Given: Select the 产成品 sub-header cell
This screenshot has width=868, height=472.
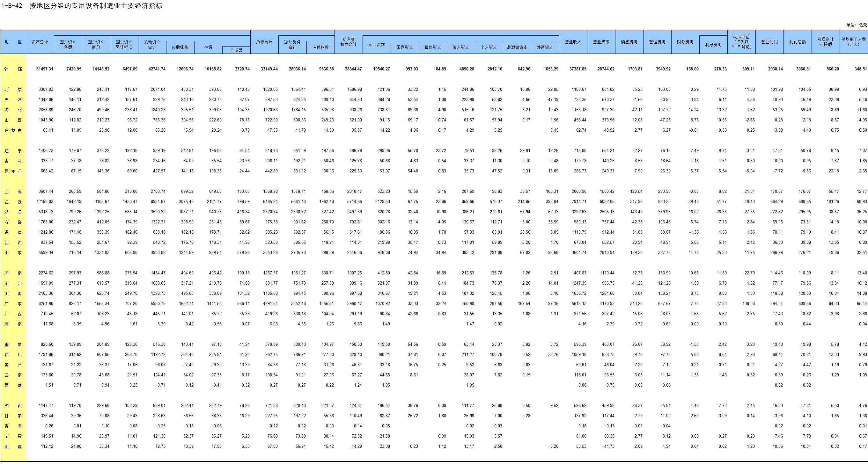Looking at the screenshot, I should 236,50.
